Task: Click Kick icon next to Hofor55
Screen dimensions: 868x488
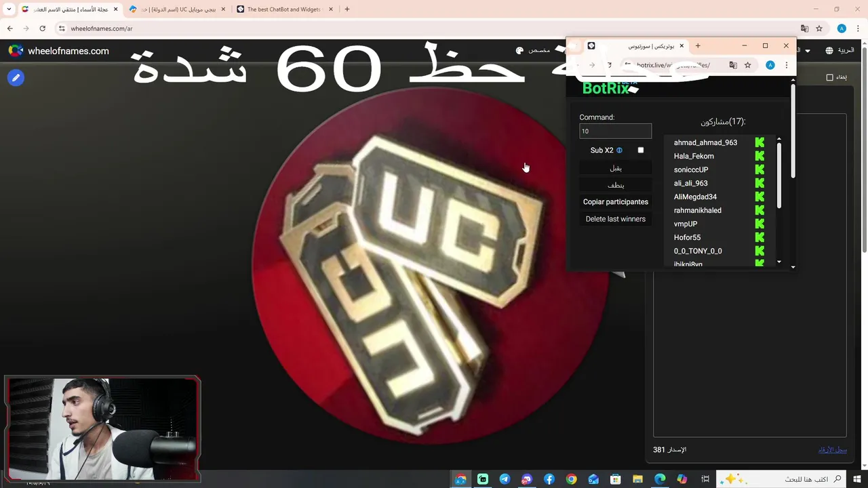Action: tap(759, 237)
